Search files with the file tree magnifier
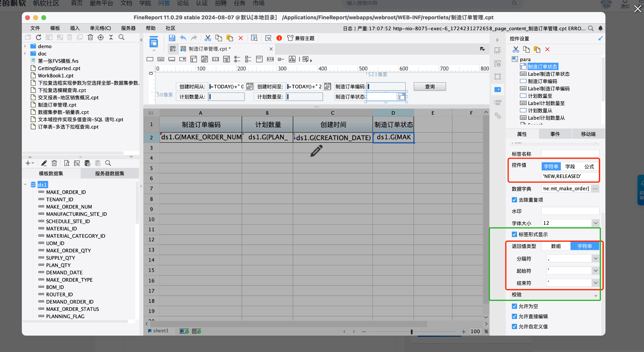 [122, 37]
